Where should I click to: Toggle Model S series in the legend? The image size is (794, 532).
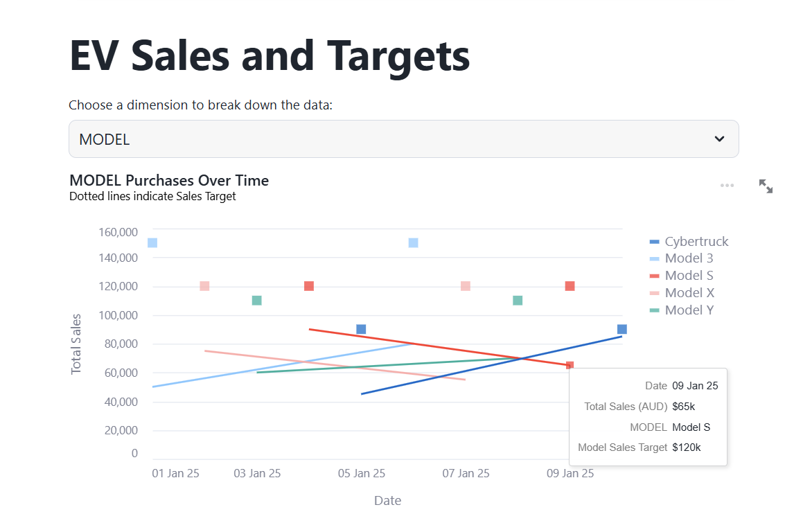pos(681,276)
